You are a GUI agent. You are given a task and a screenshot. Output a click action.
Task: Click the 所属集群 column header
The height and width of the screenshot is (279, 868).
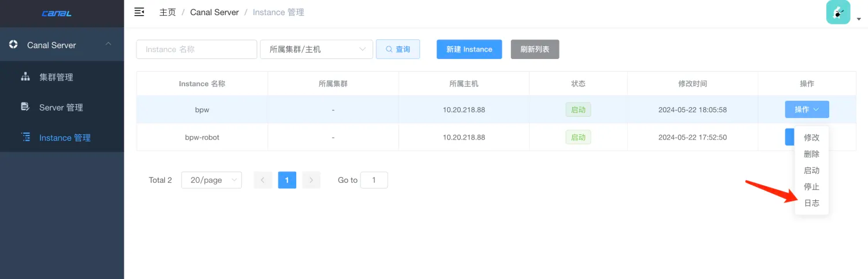click(x=333, y=84)
